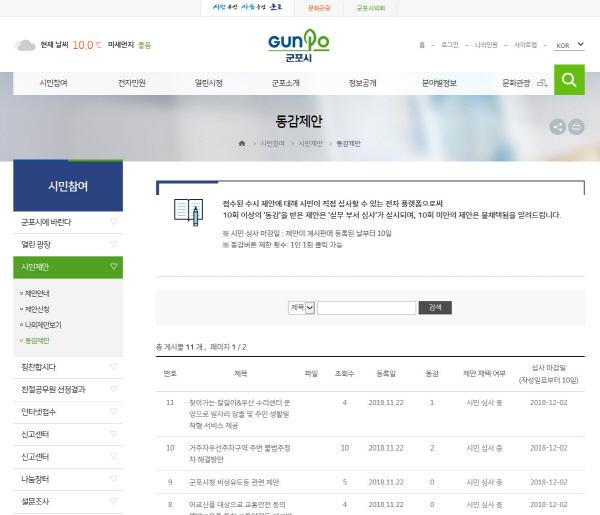The image size is (600, 515).
Task: Open the 제목 search type dropdown
Action: click(302, 307)
